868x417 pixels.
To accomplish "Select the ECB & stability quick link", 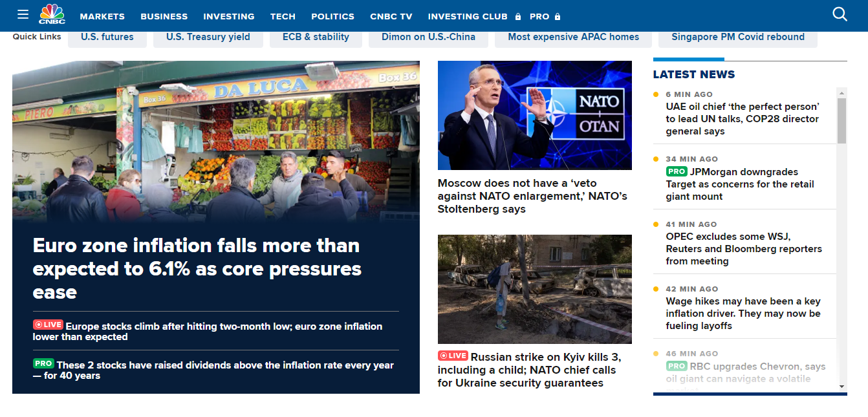I will tap(316, 37).
